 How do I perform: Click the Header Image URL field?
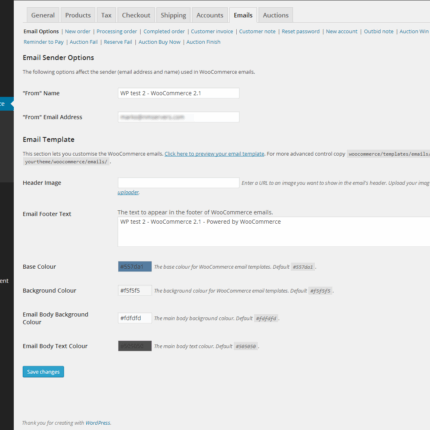[178, 183]
